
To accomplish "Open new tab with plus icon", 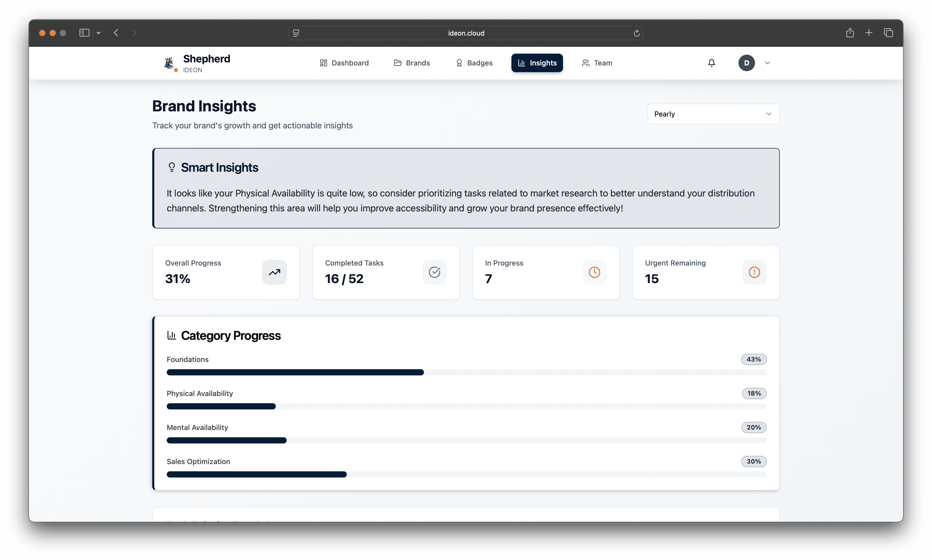I will click(869, 33).
